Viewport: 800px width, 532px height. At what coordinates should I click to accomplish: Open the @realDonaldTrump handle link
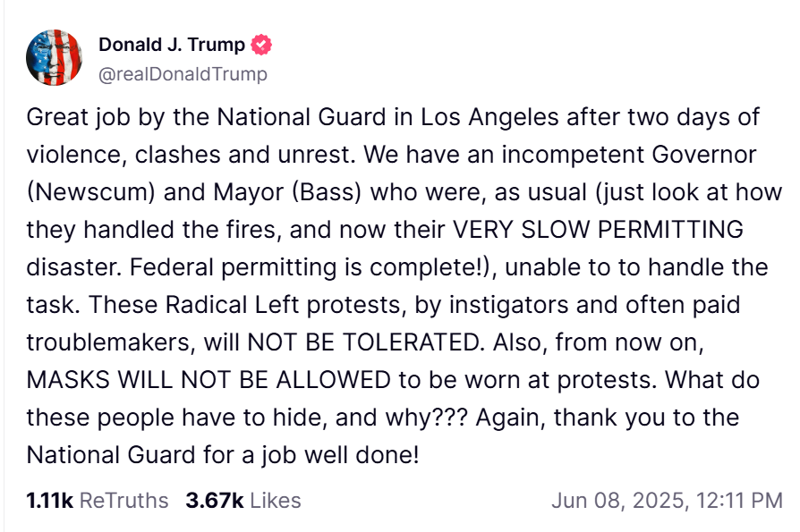(183, 73)
